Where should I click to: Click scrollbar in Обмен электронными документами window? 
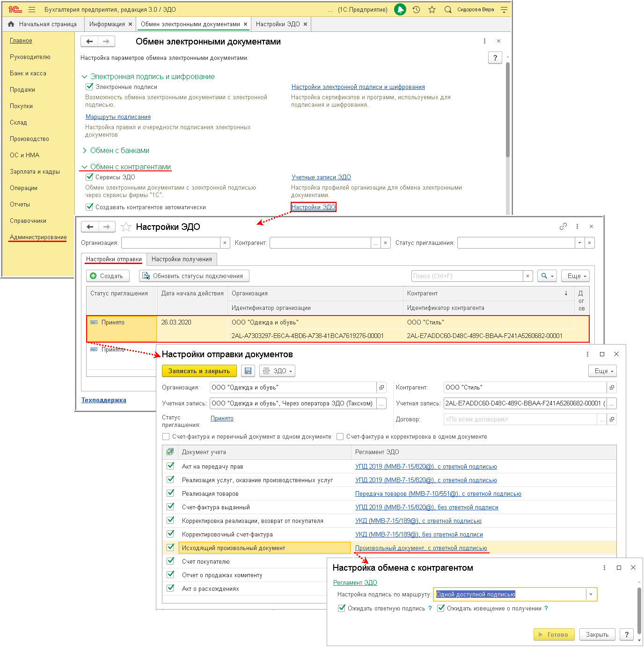[x=508, y=110]
